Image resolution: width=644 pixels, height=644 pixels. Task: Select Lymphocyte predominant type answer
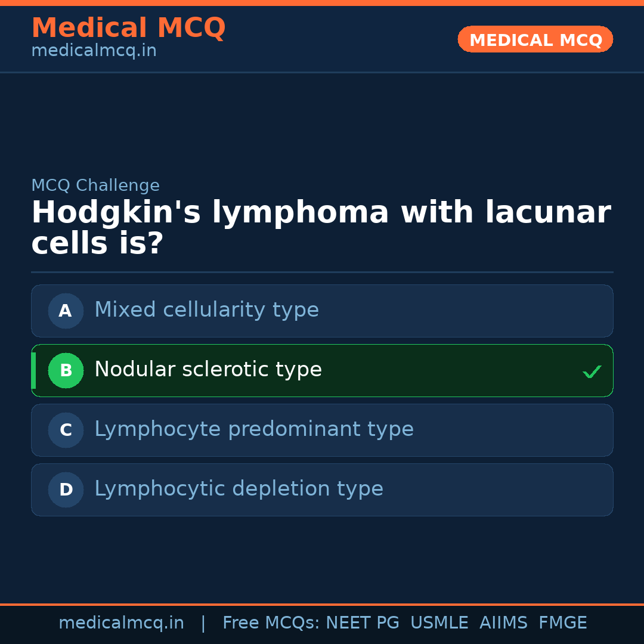pos(253,429)
